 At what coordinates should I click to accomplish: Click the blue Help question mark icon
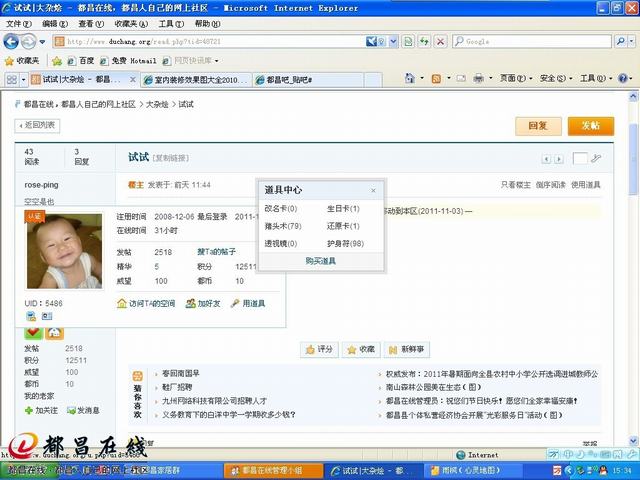(622, 78)
